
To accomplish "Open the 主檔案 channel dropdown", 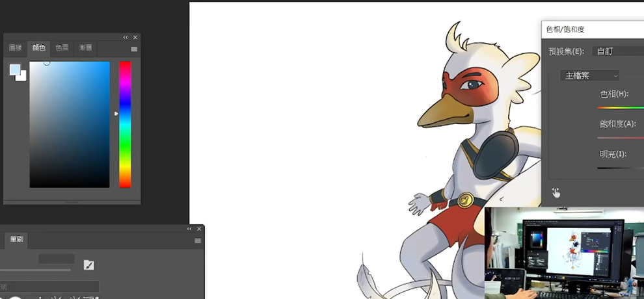I will click(589, 76).
